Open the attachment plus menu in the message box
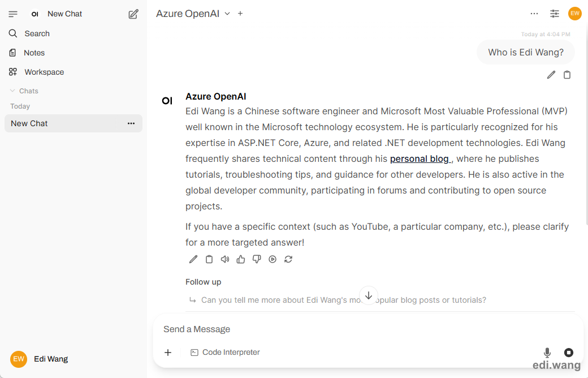Image resolution: width=588 pixels, height=378 pixels. click(168, 353)
